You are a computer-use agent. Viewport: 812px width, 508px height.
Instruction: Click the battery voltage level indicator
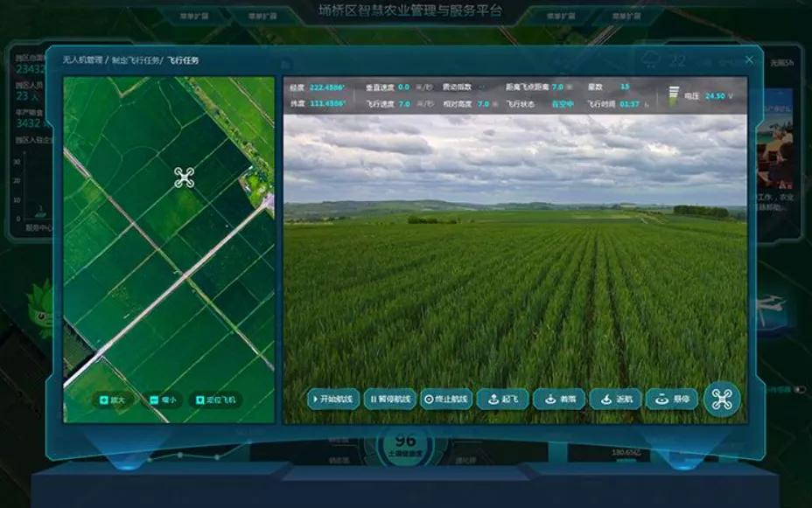pos(673,95)
